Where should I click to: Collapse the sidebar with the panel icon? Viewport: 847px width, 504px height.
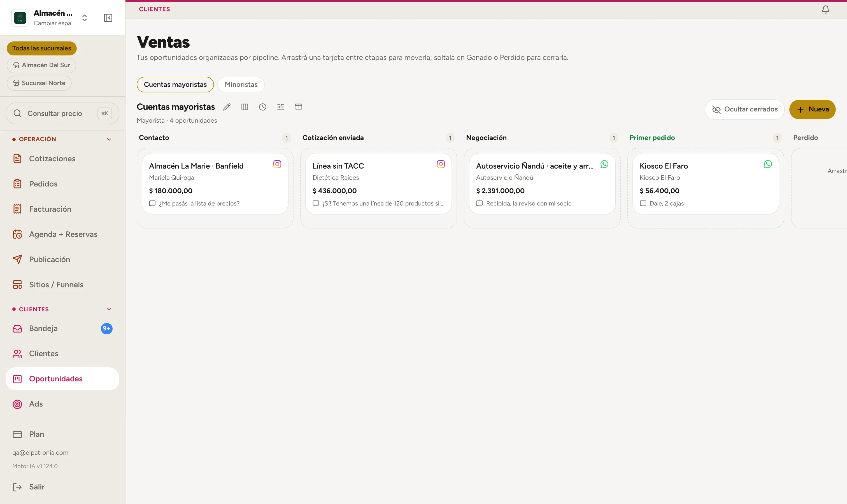coord(108,18)
